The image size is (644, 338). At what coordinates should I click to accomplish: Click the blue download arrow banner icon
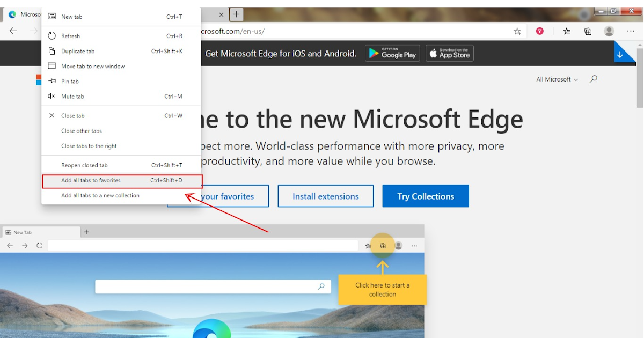[621, 54]
